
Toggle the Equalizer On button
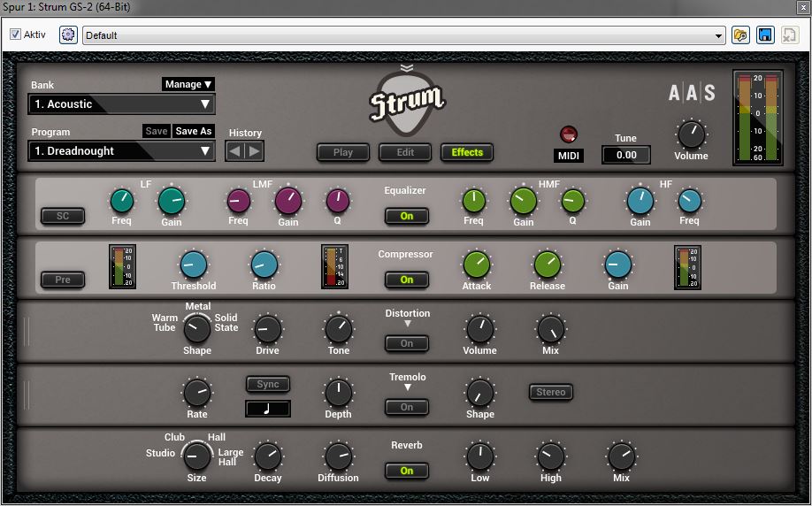[x=407, y=216]
